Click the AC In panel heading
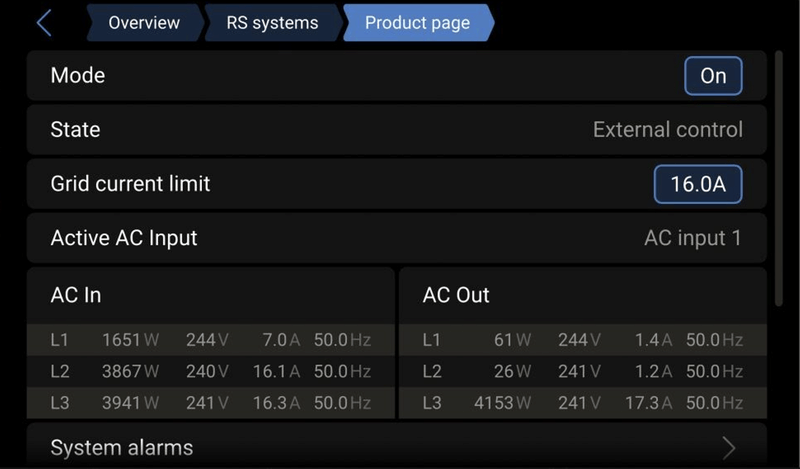Image resolution: width=800 pixels, height=469 pixels. 76,295
